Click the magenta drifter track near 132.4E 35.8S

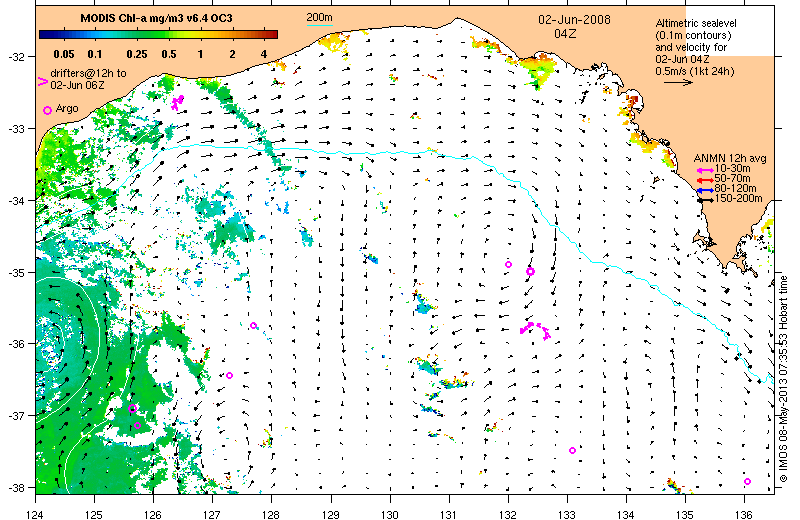[535, 330]
